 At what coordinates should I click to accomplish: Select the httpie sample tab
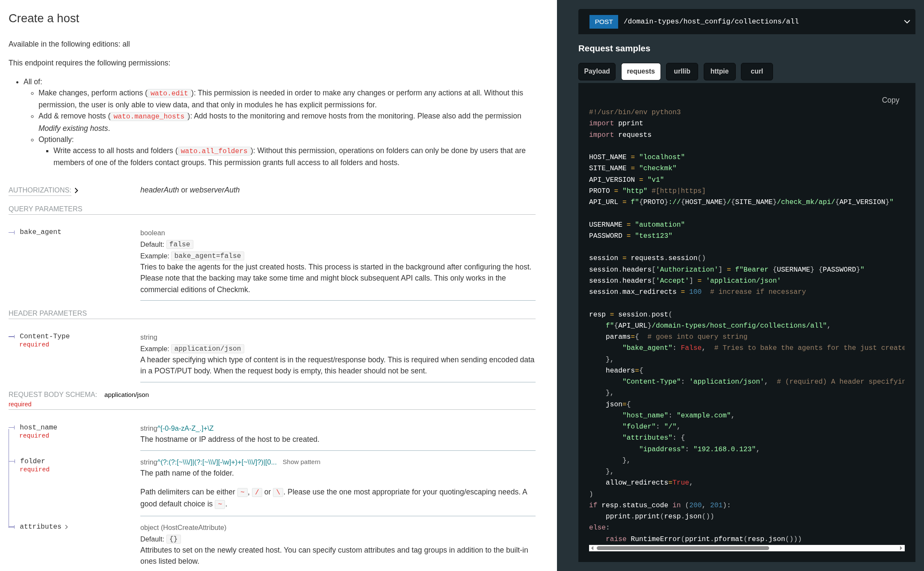coord(720,71)
